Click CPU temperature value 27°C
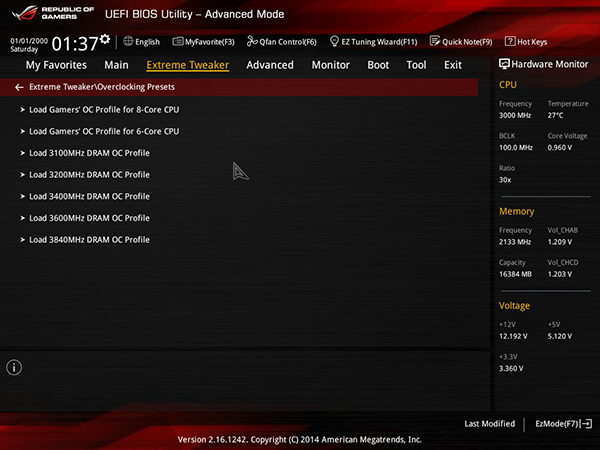Screen dimensions: 600x450 (x=555, y=115)
